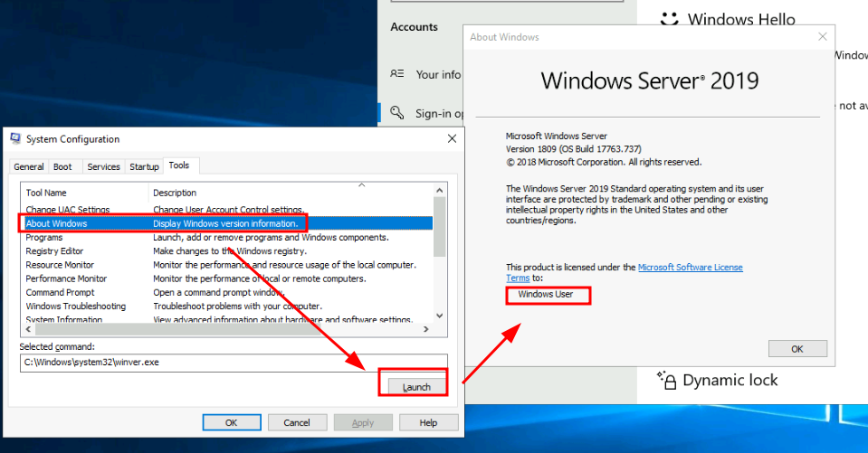The height and width of the screenshot is (453, 868).
Task: Select the Command Prompt tool row
Action: pyautogui.click(x=60, y=292)
